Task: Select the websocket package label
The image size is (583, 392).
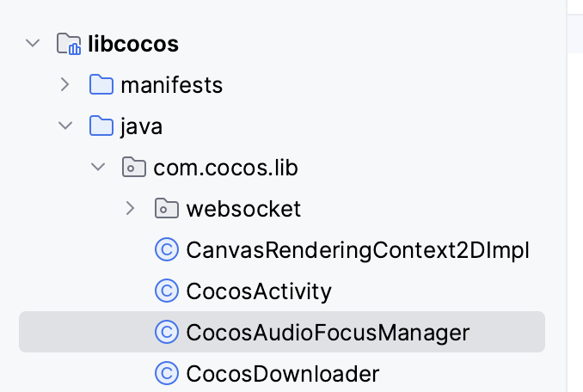Action: click(x=243, y=209)
